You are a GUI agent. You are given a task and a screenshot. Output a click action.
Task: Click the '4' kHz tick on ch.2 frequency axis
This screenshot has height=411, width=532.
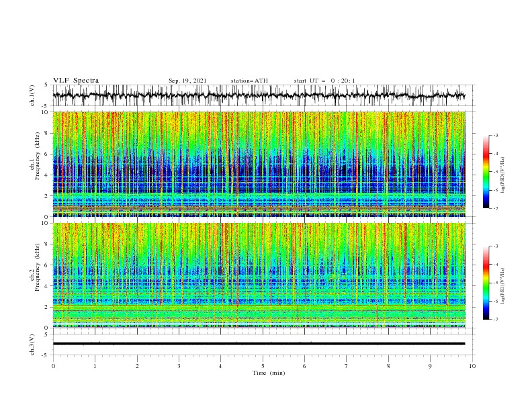point(47,286)
